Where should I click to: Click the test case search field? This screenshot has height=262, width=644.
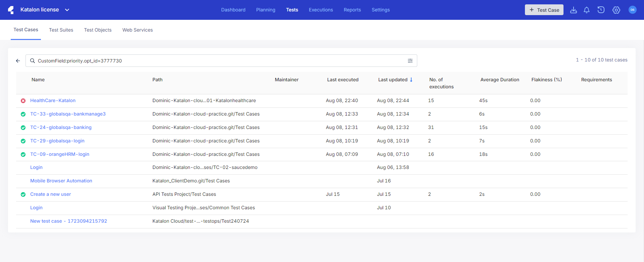pyautogui.click(x=218, y=61)
